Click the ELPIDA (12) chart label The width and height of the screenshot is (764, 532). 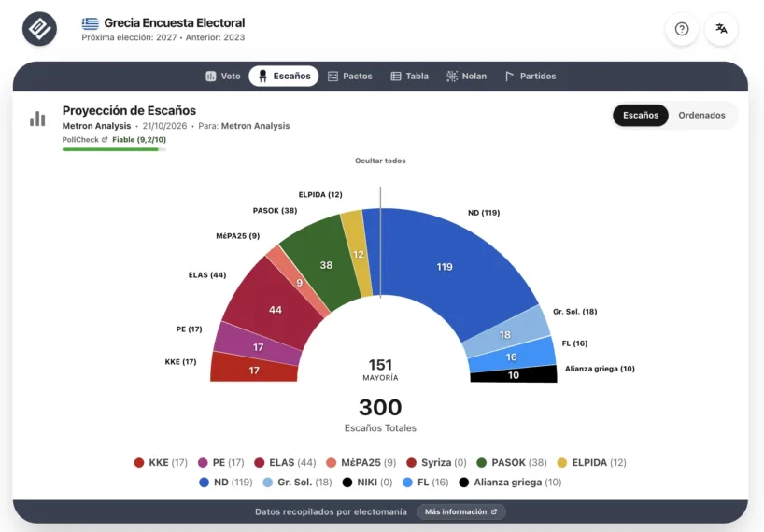[x=320, y=195]
